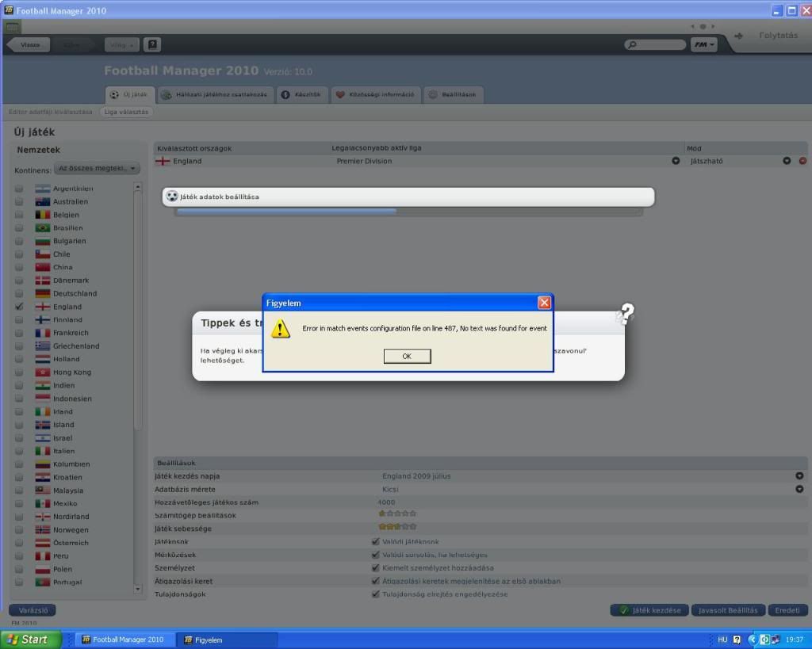This screenshot has width=812, height=649.
Task: Click the warning triangle icon in Figyelem dialog
Action: 280,328
